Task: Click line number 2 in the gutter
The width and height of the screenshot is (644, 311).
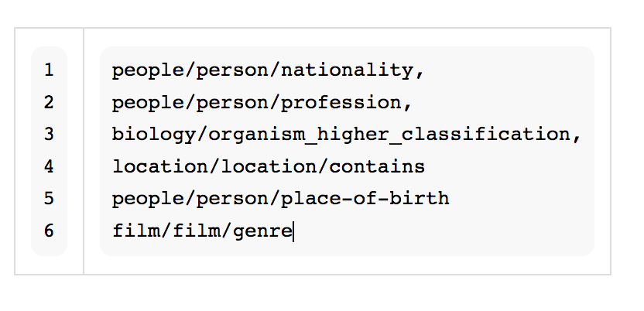Action: pyautogui.click(x=49, y=102)
